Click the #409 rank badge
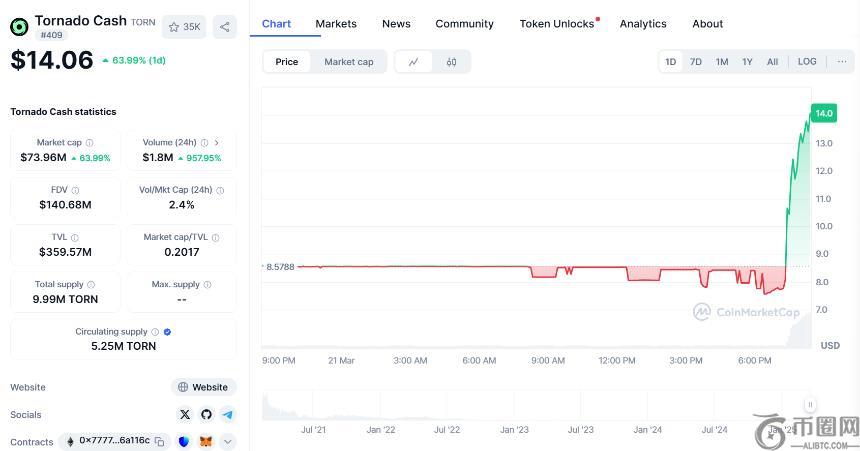Screen dimensions: 860x451 pyautogui.click(x=52, y=35)
